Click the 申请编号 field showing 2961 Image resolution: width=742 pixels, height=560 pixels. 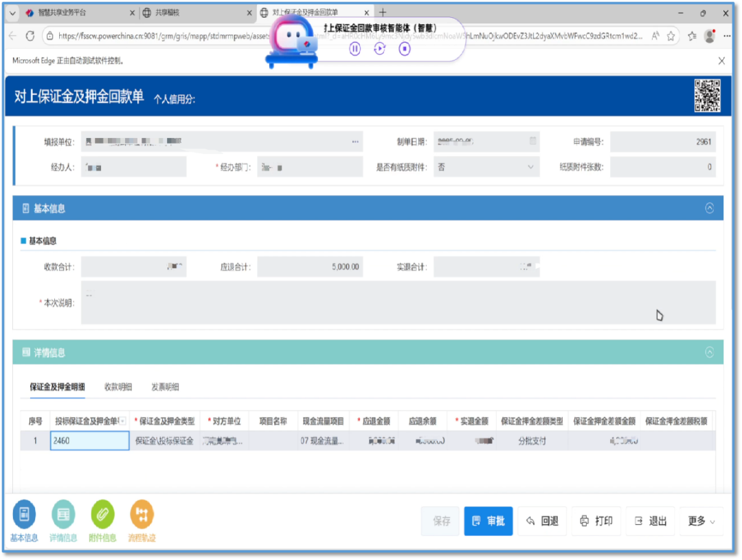click(x=662, y=142)
